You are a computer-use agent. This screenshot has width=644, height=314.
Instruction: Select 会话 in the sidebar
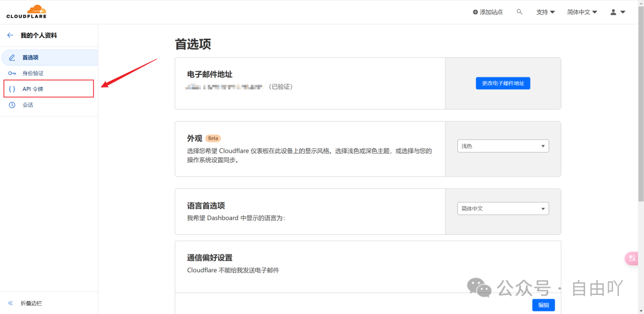click(x=49, y=105)
